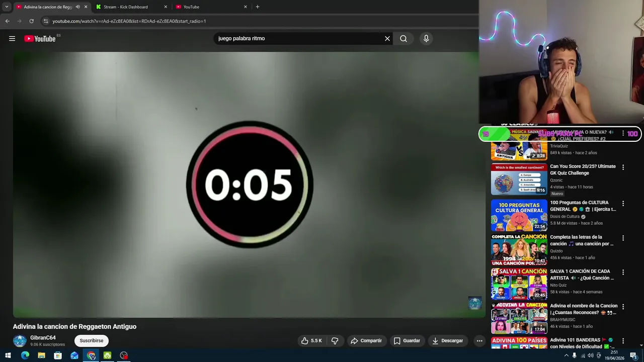Open SALVA 1 CANCIÓN DE CADA ARTISTA title
644x362 pixels.
(x=582, y=275)
